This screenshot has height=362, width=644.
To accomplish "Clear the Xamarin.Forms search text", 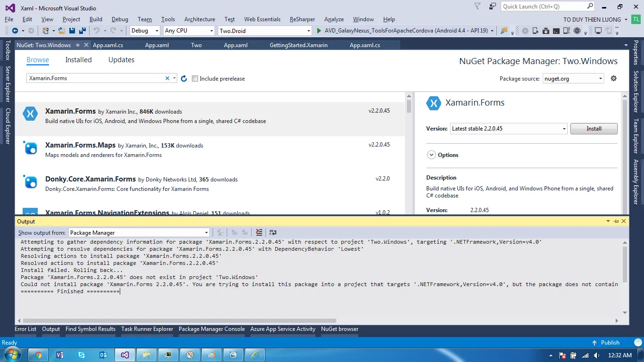I will click(167, 78).
